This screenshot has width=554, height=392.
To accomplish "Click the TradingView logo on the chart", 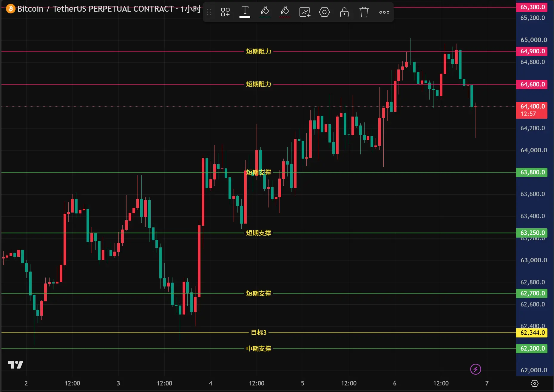I will (x=15, y=365).
